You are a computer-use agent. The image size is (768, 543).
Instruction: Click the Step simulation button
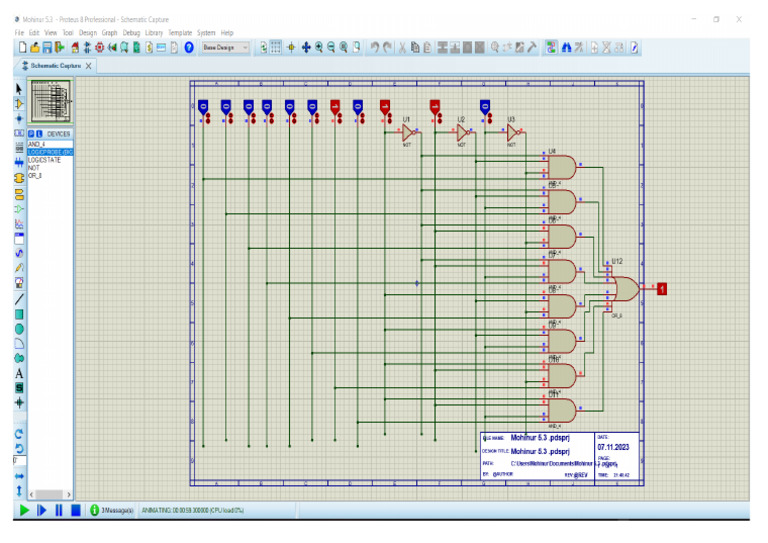coord(41,510)
